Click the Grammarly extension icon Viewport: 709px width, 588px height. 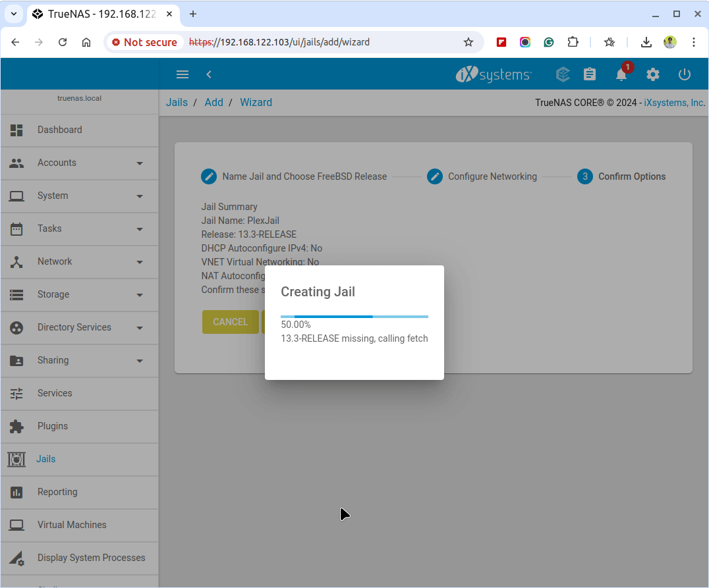549,43
